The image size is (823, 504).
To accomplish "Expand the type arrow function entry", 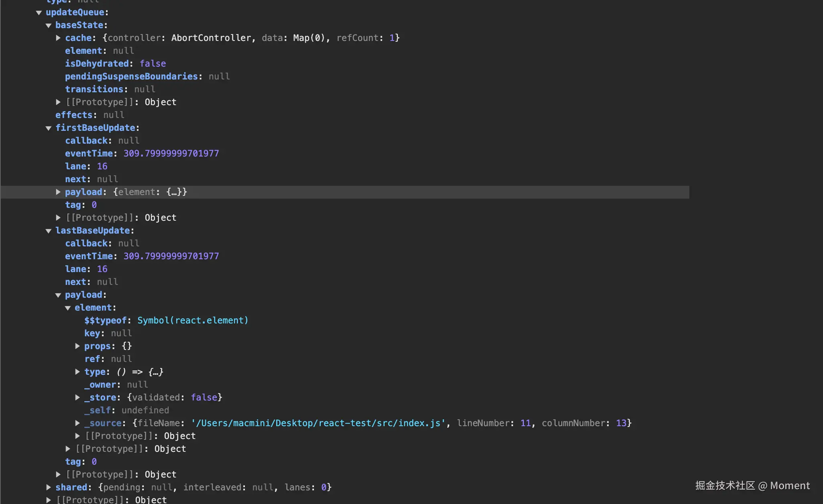I will 77,372.
